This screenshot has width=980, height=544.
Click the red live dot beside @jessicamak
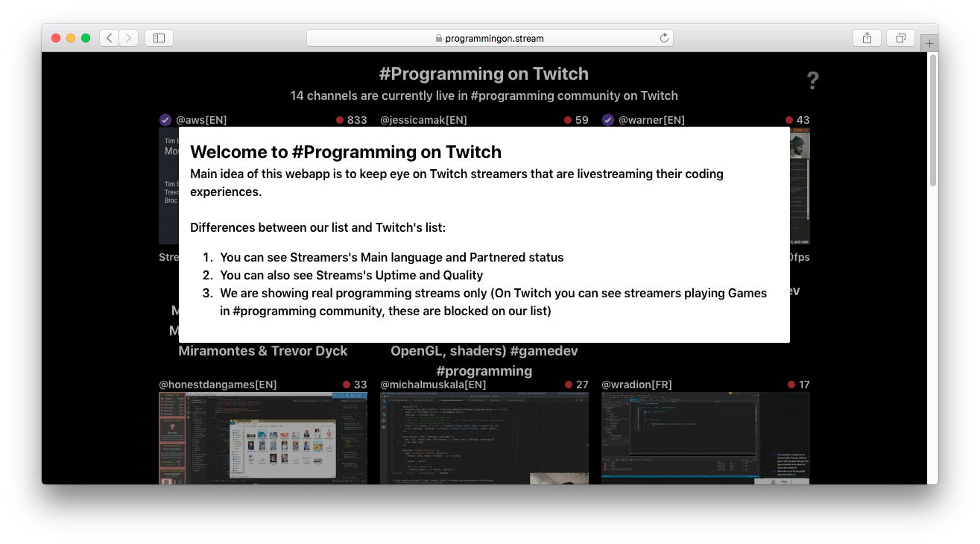[x=569, y=119]
